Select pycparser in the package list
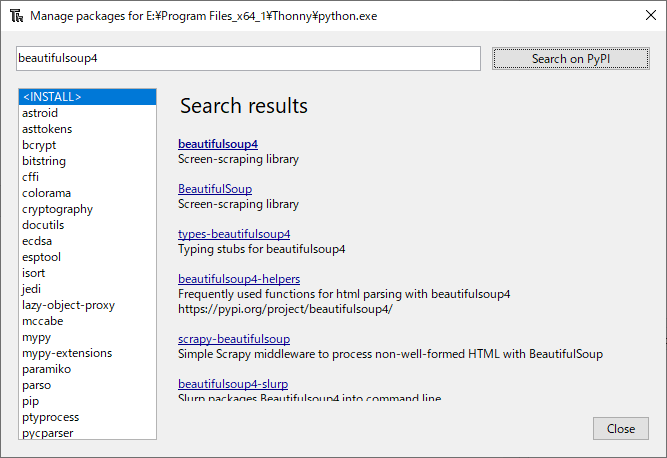 (x=88, y=432)
